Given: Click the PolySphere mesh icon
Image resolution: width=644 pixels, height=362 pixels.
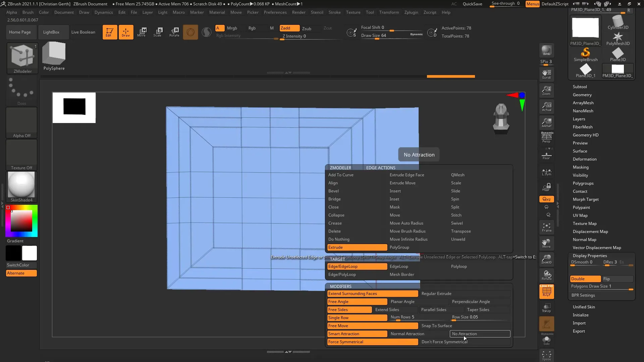Looking at the screenshot, I should [x=54, y=56].
